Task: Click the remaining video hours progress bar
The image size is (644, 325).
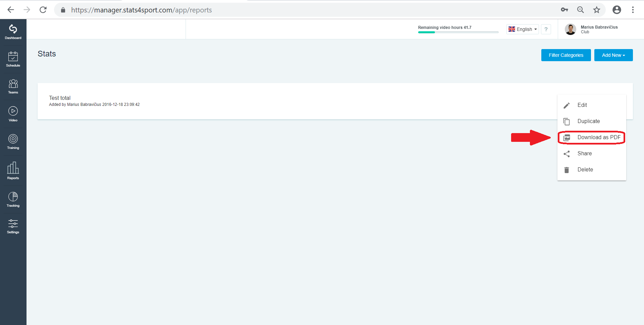Action: point(458,32)
